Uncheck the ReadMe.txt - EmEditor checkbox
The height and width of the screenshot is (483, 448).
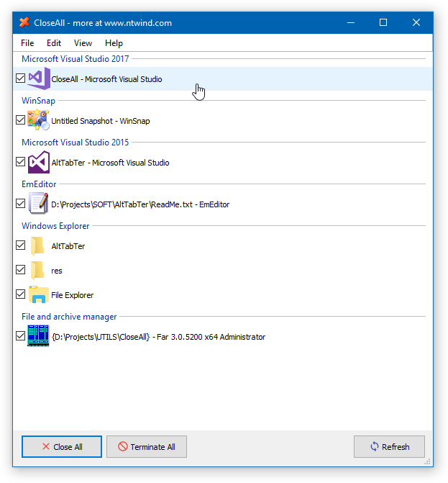(x=21, y=203)
